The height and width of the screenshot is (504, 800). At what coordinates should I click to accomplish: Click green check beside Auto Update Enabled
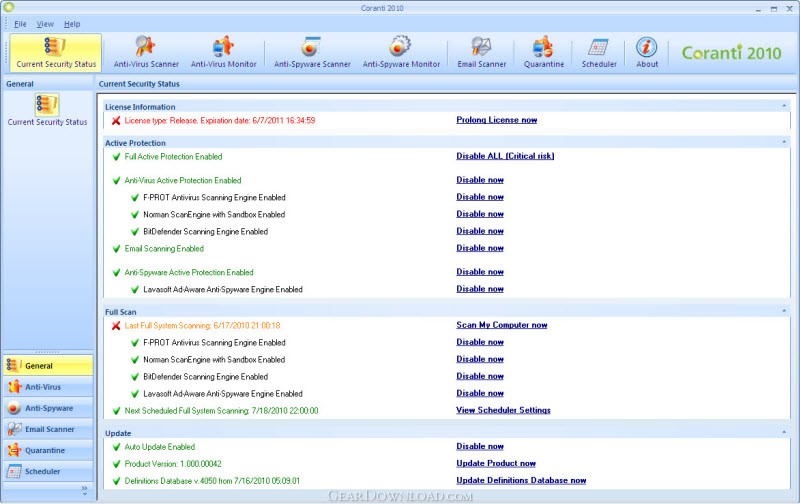coord(116,447)
